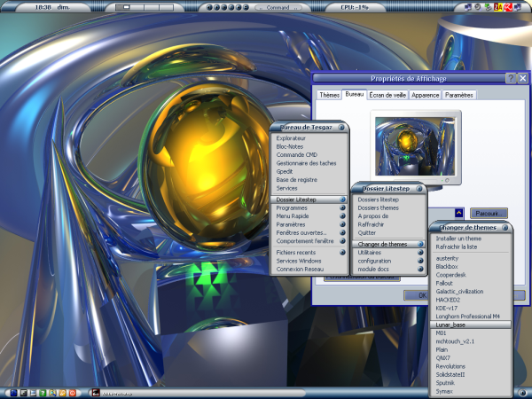Viewport: 532px width, 399px height.
Task: Click the Command input box in top bar
Action: click(x=278, y=7)
